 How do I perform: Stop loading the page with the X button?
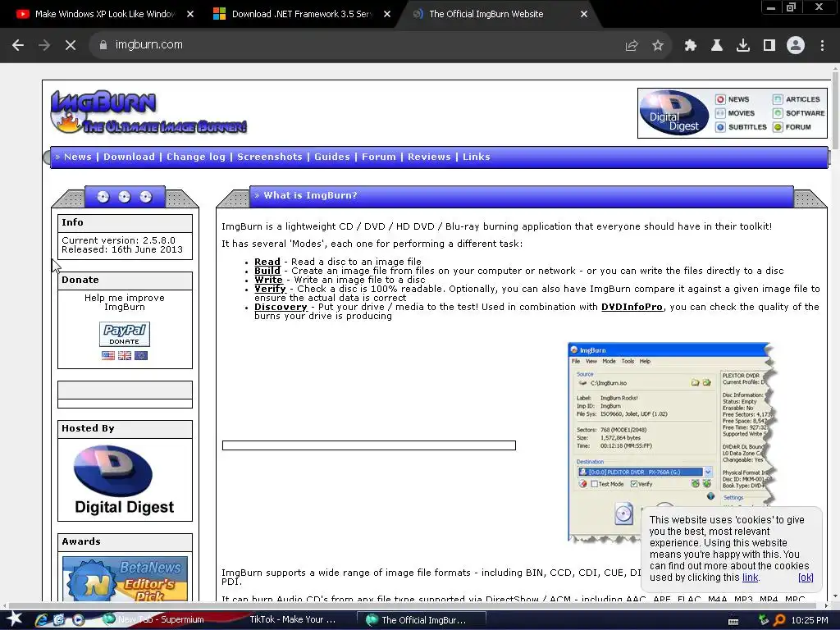tap(71, 45)
